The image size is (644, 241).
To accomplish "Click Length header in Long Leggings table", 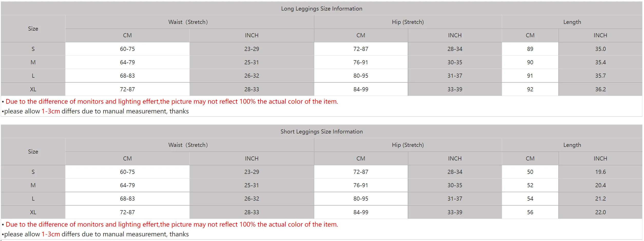I will [x=572, y=22].
